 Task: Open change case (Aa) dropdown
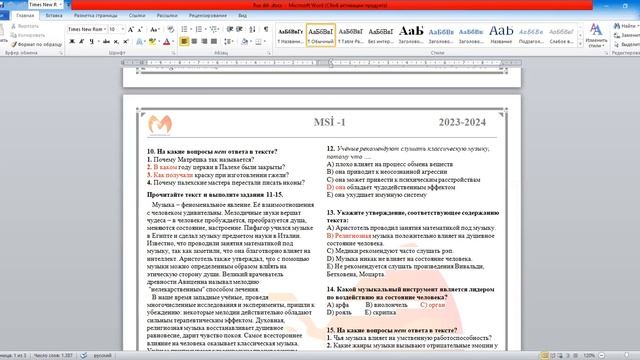click(x=155, y=29)
